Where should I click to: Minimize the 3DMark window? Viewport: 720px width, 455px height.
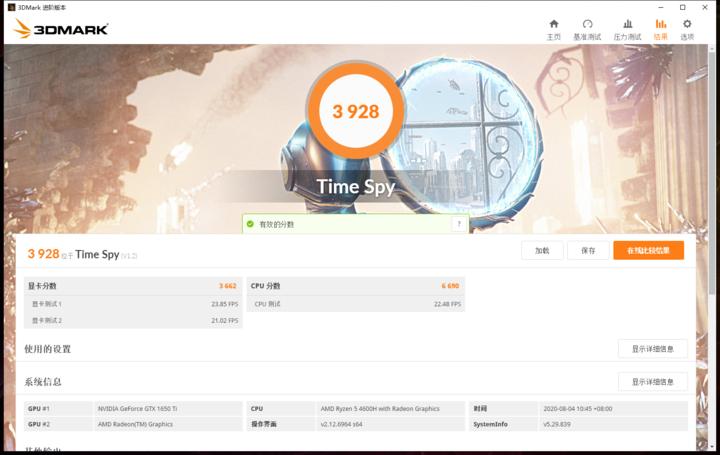[661, 7]
